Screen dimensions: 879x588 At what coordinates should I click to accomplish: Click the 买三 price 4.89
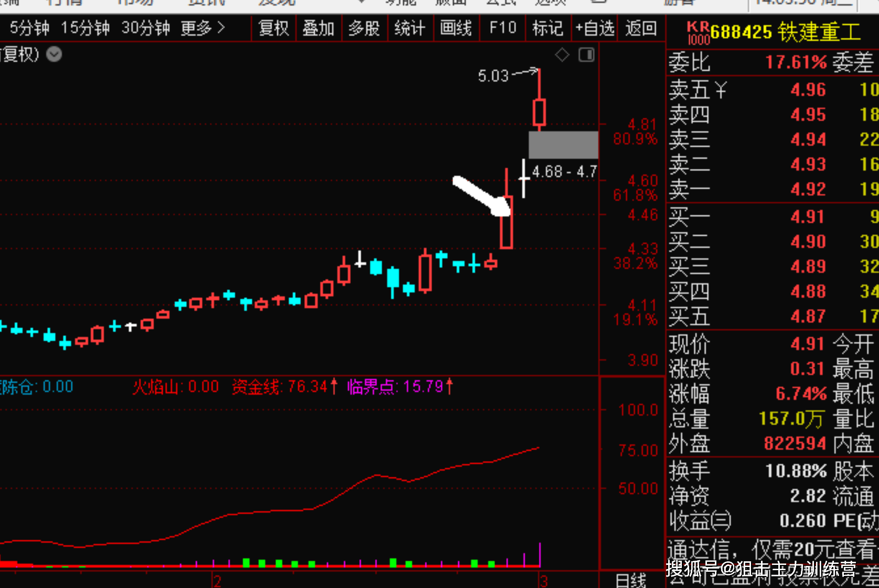(x=808, y=266)
